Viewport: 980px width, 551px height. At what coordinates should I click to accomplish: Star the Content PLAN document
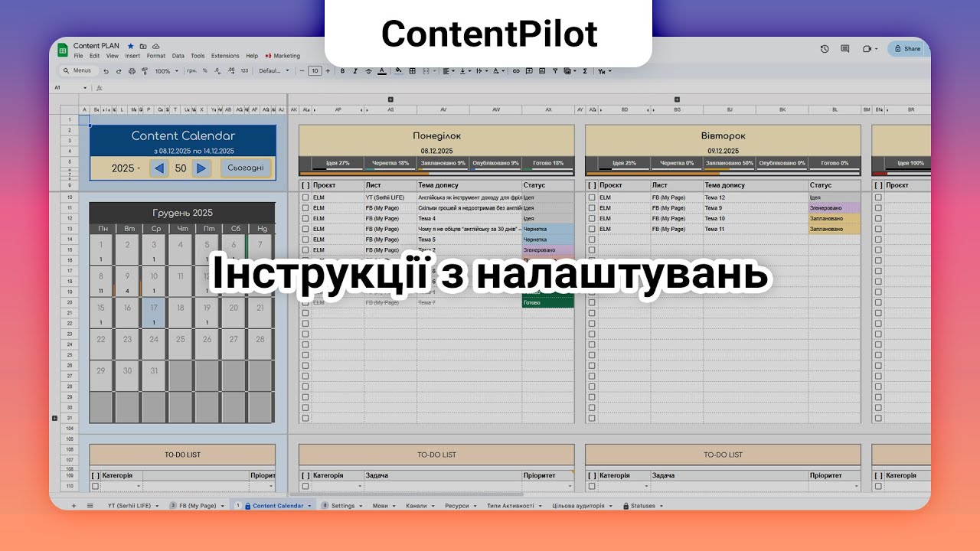131,47
